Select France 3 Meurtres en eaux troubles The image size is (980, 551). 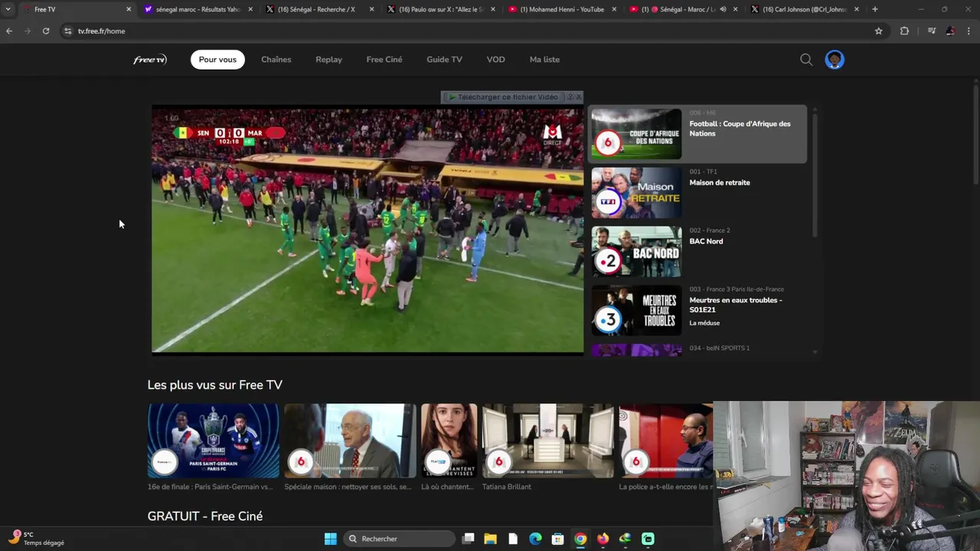(x=697, y=310)
